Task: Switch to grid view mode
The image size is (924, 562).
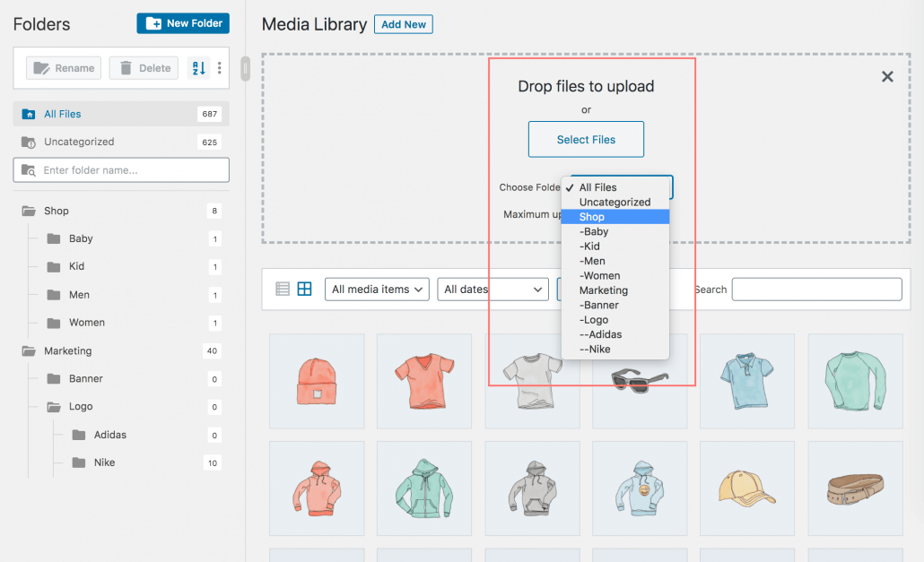Action: pyautogui.click(x=305, y=289)
